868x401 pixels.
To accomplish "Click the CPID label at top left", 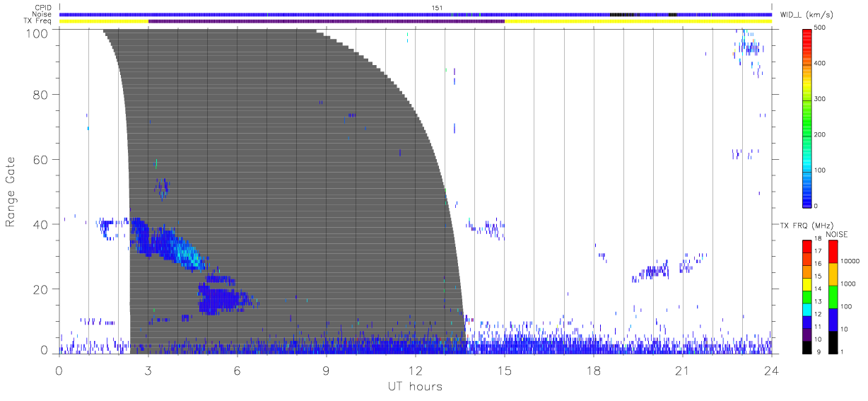I will point(42,8).
